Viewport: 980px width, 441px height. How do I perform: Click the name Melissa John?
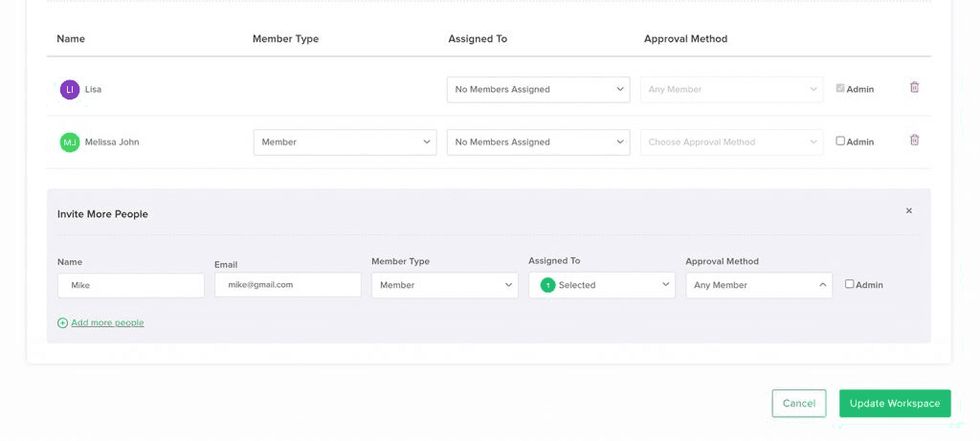click(x=112, y=143)
